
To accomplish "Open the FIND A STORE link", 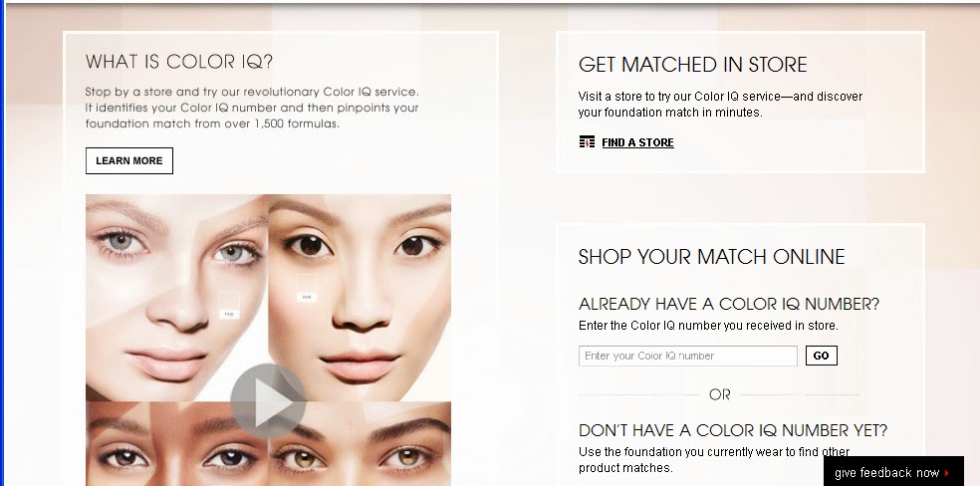I will (x=637, y=142).
